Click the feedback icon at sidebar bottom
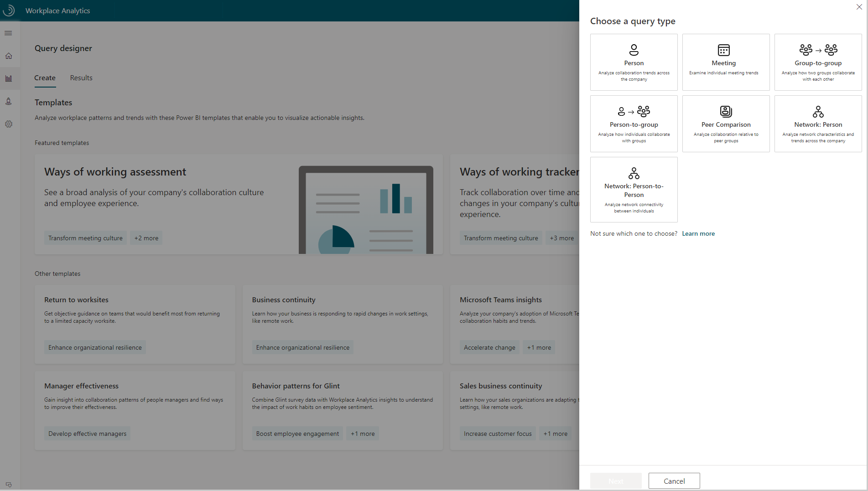Viewport: 868px width, 491px height. 8,485
